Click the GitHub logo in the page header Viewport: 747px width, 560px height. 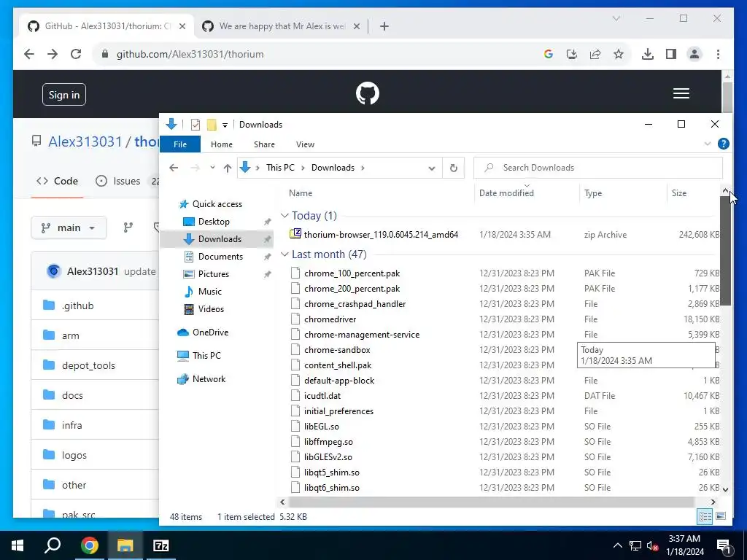click(368, 93)
